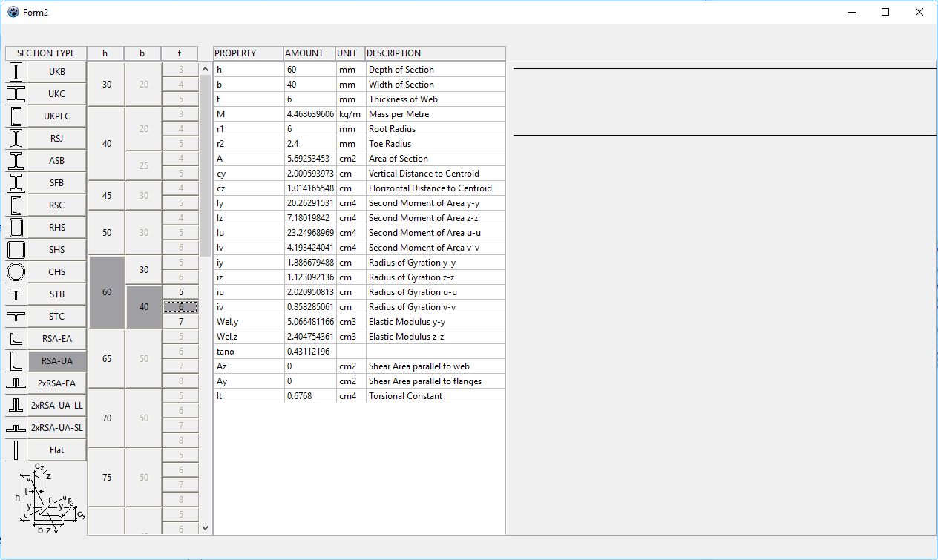Pick the RSJ section type
The image size is (938, 560).
click(x=57, y=139)
